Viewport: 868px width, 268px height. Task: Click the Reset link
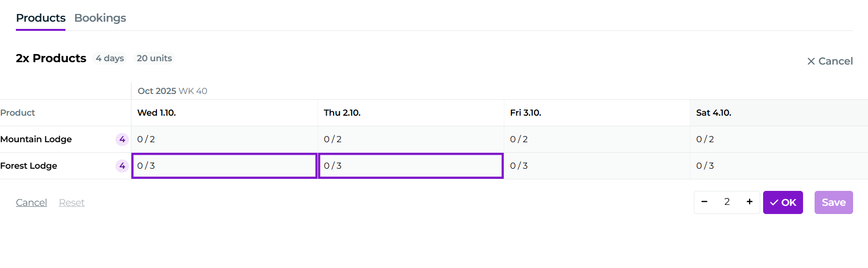pos(72,202)
